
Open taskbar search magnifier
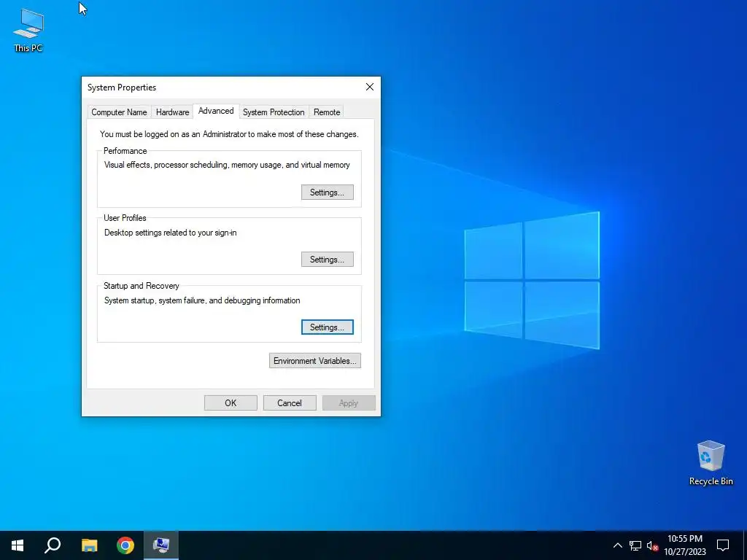53,545
